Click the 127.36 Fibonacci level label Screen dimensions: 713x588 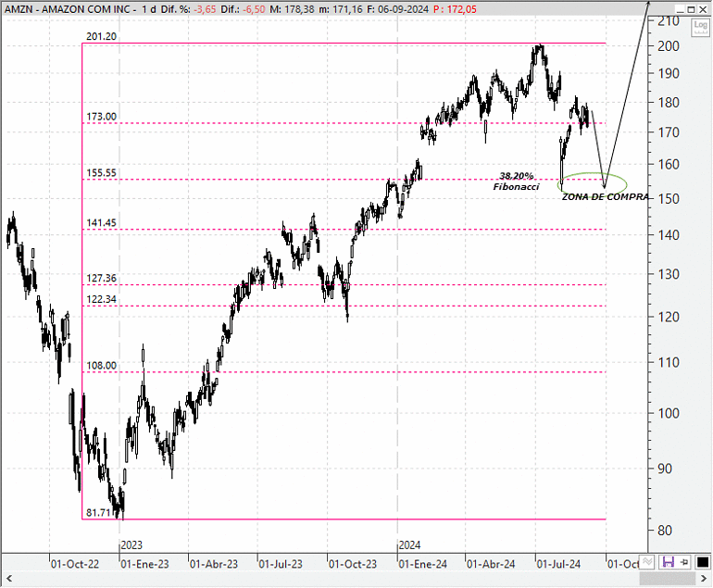click(x=101, y=279)
